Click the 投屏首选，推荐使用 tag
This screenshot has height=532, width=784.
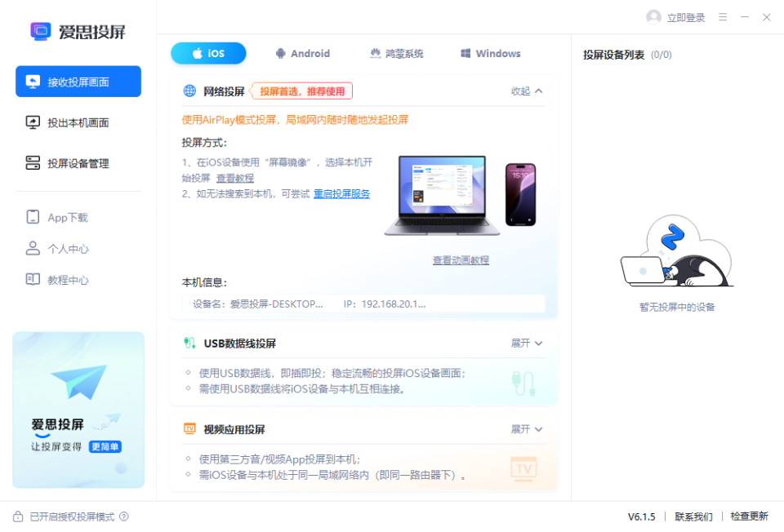pyautogui.click(x=301, y=91)
